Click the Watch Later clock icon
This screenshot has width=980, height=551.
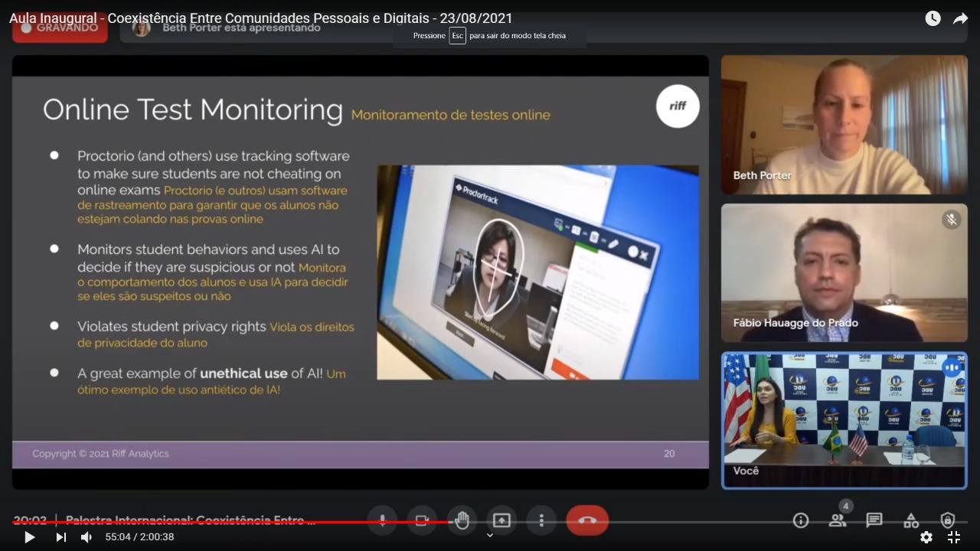click(x=933, y=18)
